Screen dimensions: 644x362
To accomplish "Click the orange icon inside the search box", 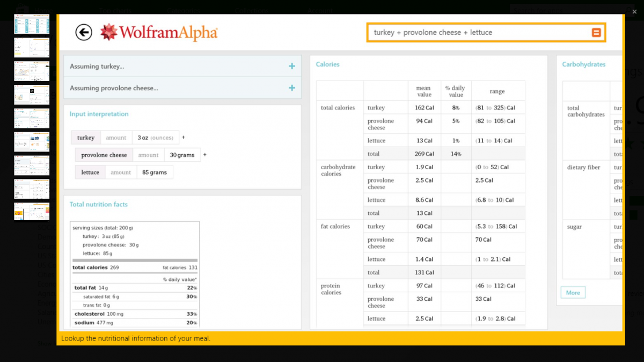I will [x=596, y=32].
